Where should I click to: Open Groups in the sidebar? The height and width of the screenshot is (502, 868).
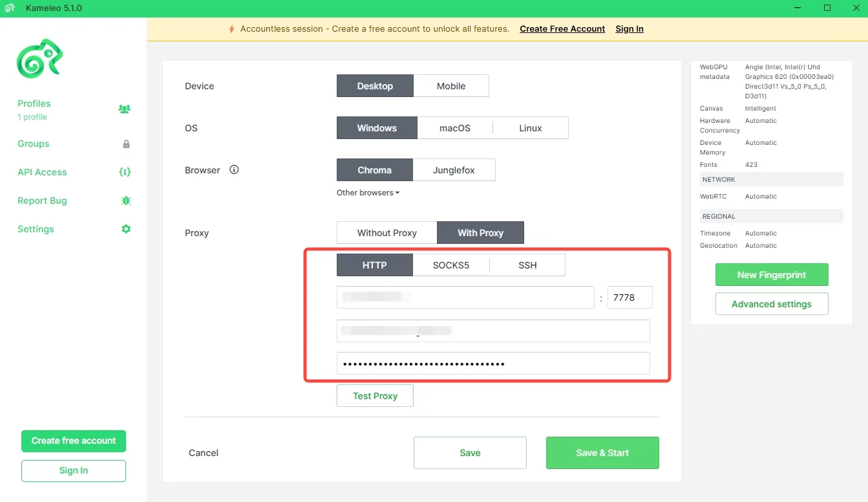pyautogui.click(x=34, y=144)
